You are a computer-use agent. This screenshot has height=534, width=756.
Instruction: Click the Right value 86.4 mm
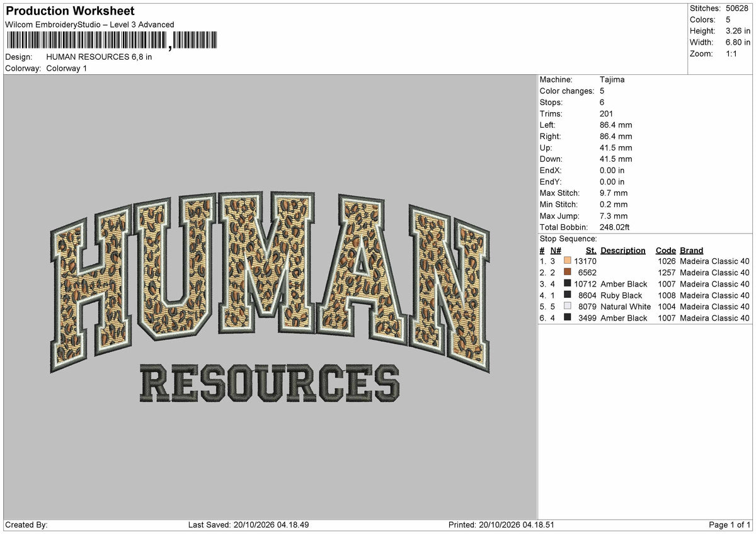click(616, 136)
